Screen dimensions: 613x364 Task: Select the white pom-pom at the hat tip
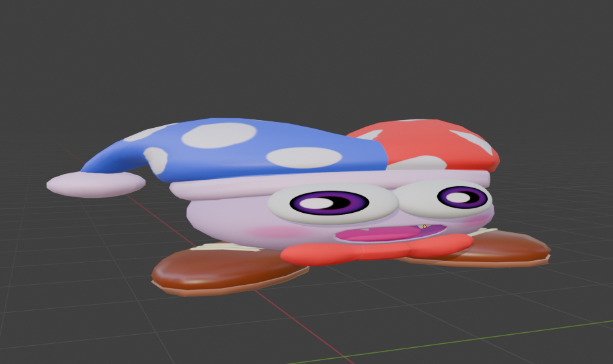coord(95,183)
